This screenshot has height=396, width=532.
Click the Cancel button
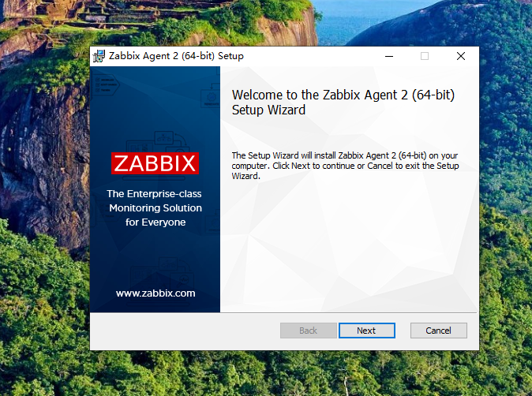click(x=438, y=331)
